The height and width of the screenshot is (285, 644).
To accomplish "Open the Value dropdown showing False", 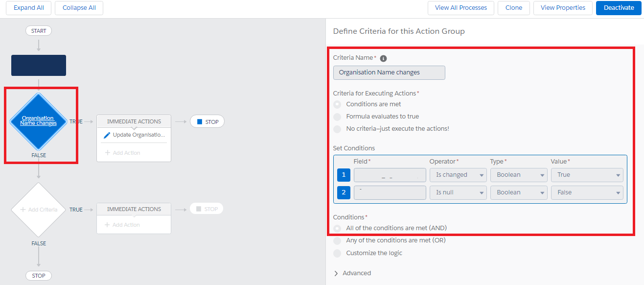I will 587,192.
